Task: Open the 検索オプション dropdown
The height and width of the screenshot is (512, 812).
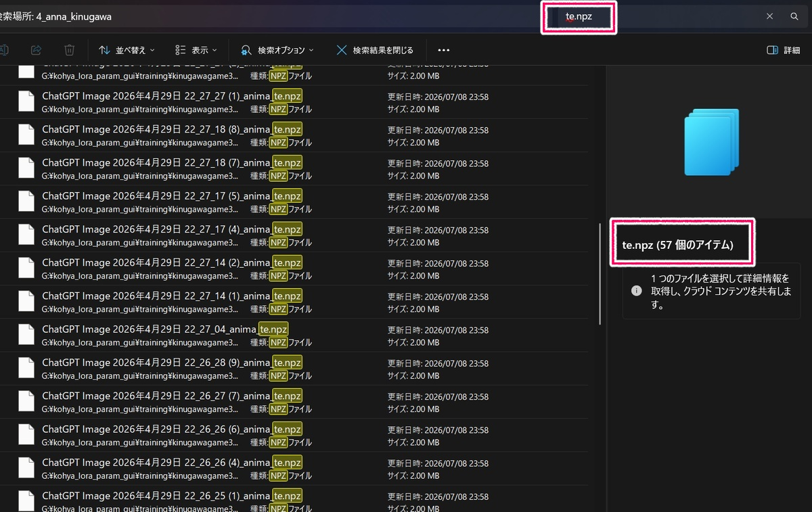Action: (277, 50)
